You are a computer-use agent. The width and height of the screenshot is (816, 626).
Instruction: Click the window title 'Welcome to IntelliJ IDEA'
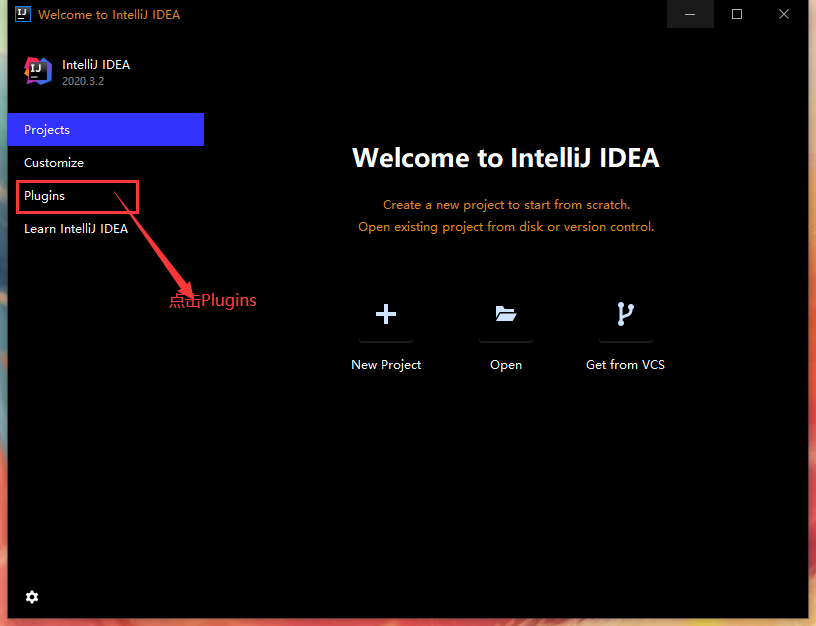click(x=109, y=15)
